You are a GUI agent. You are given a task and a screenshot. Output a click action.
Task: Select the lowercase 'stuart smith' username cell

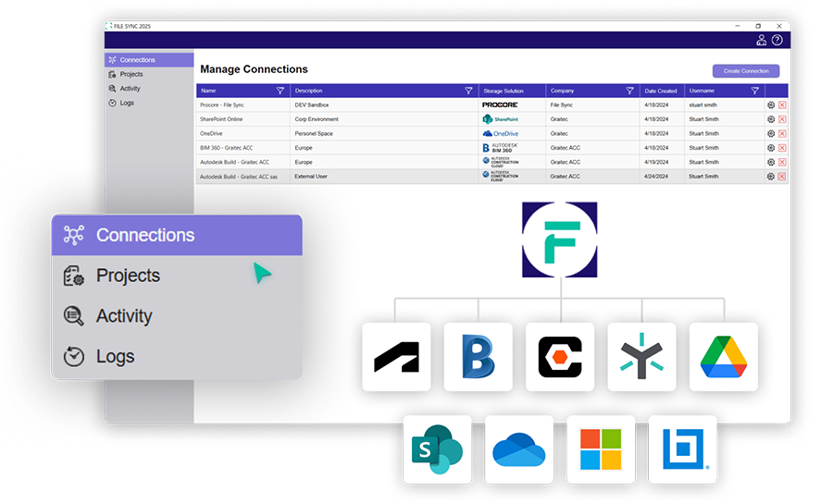click(x=725, y=105)
